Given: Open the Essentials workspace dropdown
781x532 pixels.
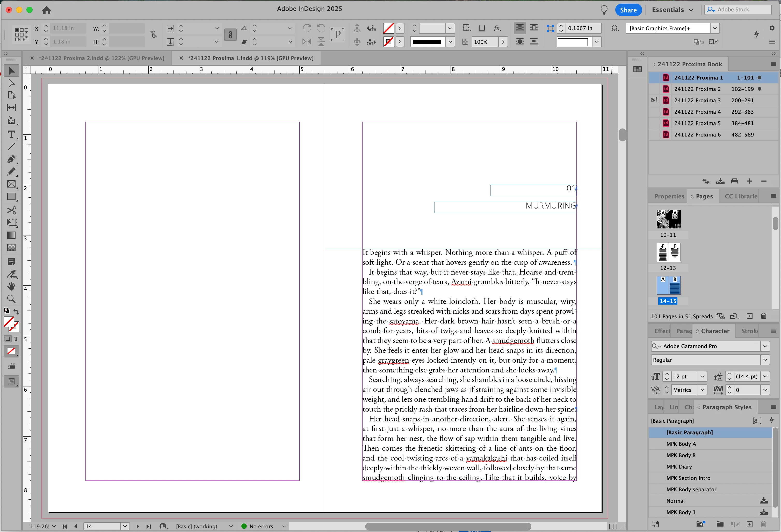Looking at the screenshot, I should coord(672,10).
